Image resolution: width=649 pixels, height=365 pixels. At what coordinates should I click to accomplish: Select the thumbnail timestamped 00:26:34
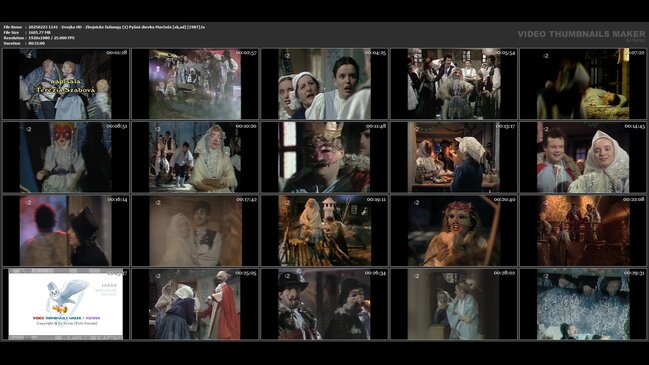click(324, 304)
